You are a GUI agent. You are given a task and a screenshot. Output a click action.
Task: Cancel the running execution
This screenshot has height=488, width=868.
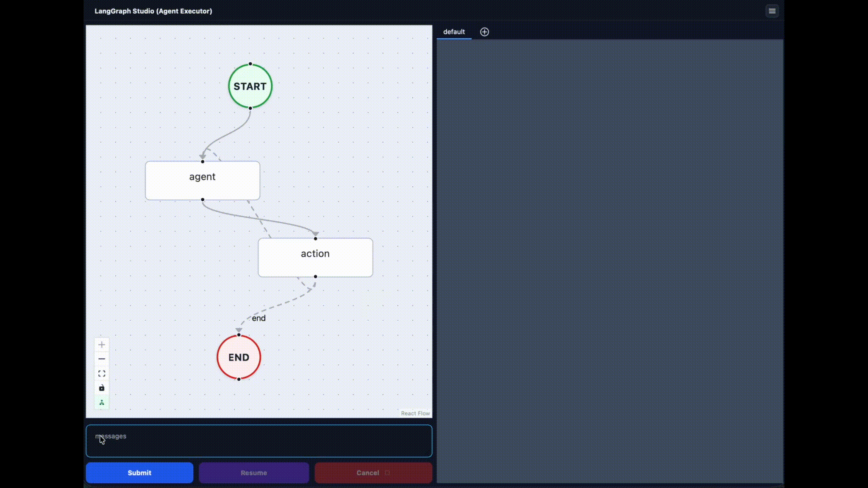pos(373,473)
